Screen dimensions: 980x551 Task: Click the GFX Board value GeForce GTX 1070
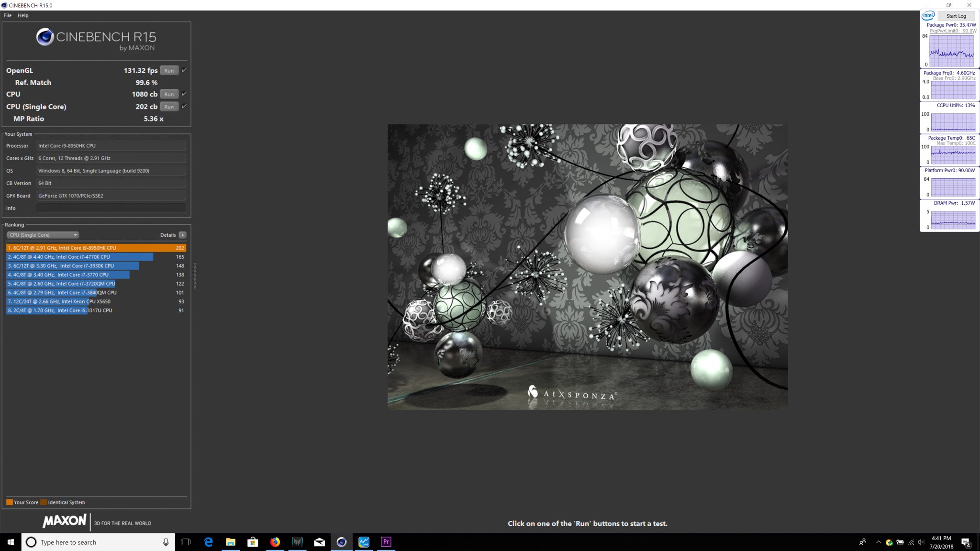pos(111,196)
